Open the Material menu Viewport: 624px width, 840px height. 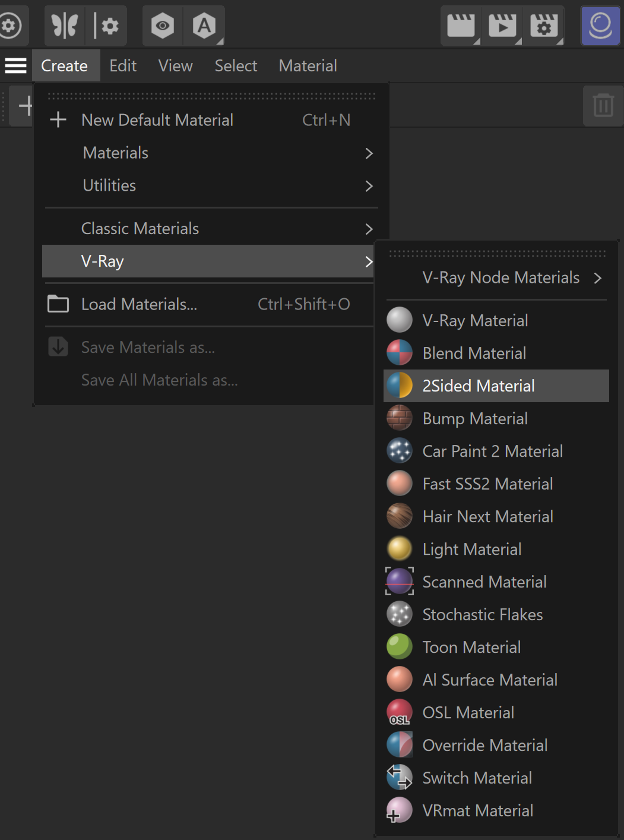coord(308,65)
